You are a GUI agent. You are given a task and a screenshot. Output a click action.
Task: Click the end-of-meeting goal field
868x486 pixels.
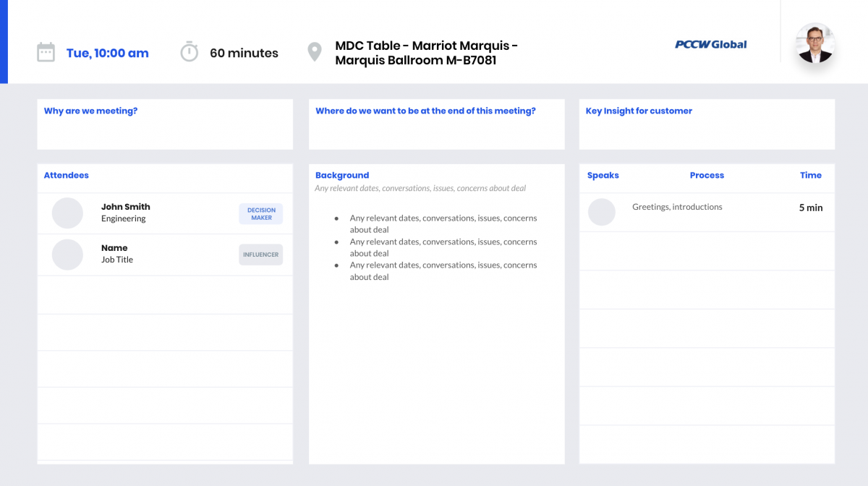click(x=437, y=124)
